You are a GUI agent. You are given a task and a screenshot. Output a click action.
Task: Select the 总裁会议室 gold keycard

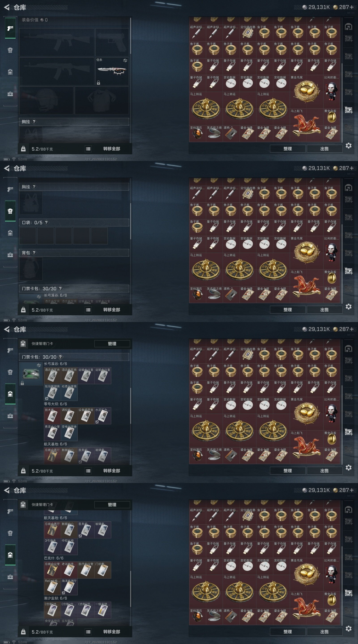tap(52, 570)
